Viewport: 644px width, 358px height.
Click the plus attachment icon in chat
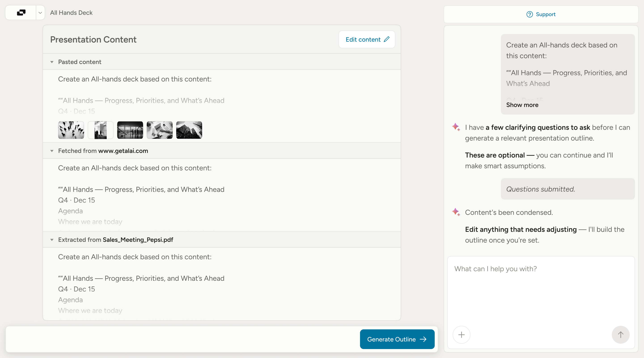point(461,335)
